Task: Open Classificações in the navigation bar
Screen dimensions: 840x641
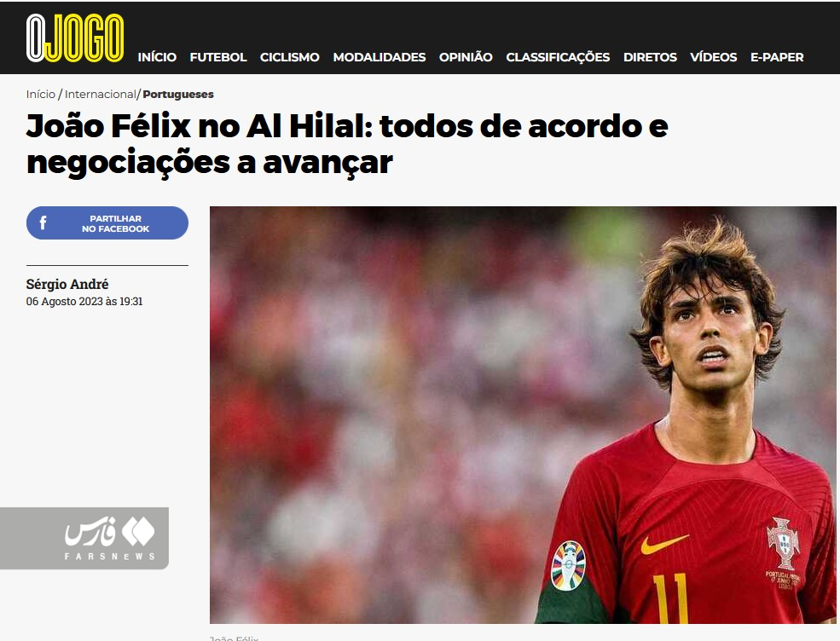Action: [558, 57]
